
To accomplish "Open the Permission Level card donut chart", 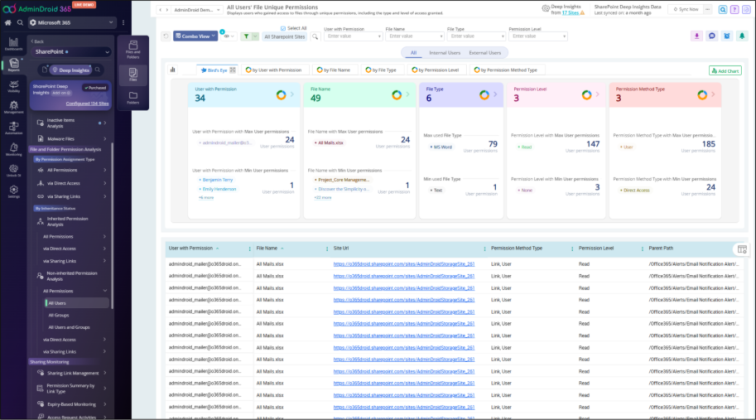I will (586, 95).
